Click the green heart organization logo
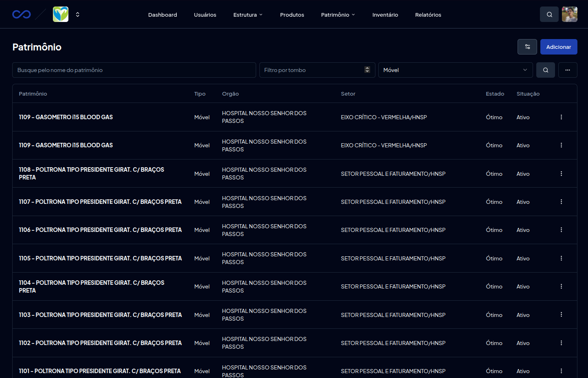Image resolution: width=588 pixels, height=378 pixels. 61,14
